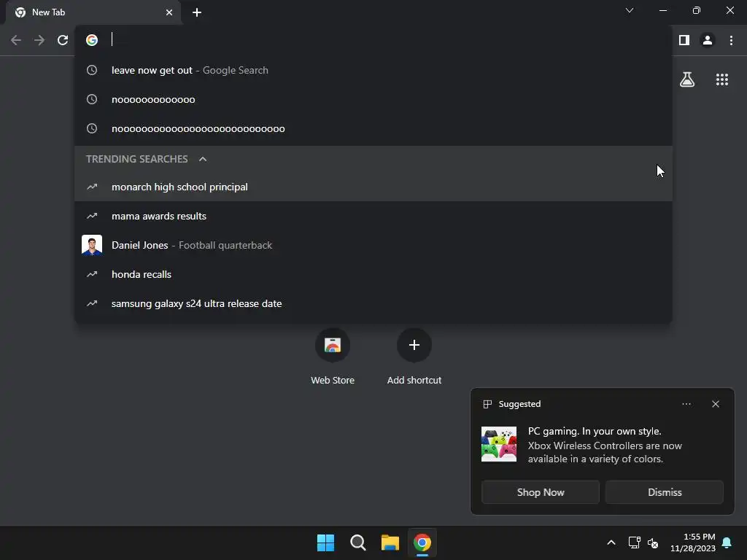Click the Xbox controllers ad thumbnail

coord(499,444)
